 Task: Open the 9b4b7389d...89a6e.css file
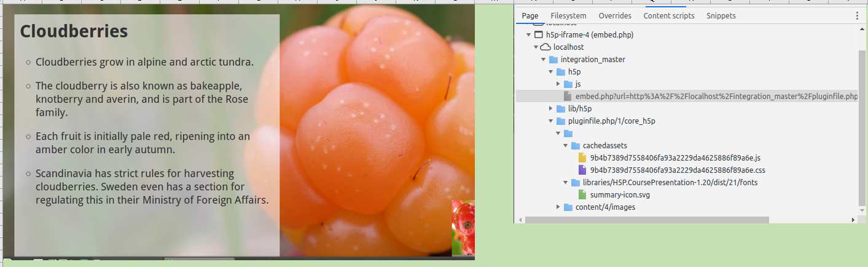point(678,170)
